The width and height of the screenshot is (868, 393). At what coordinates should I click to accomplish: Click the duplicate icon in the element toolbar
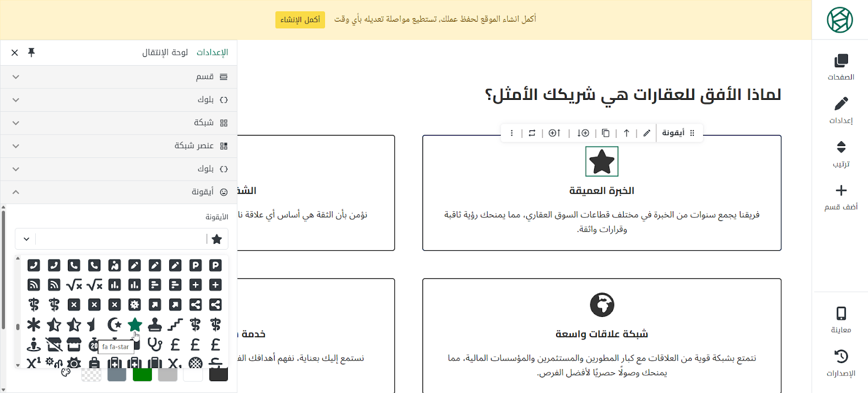[x=605, y=133]
